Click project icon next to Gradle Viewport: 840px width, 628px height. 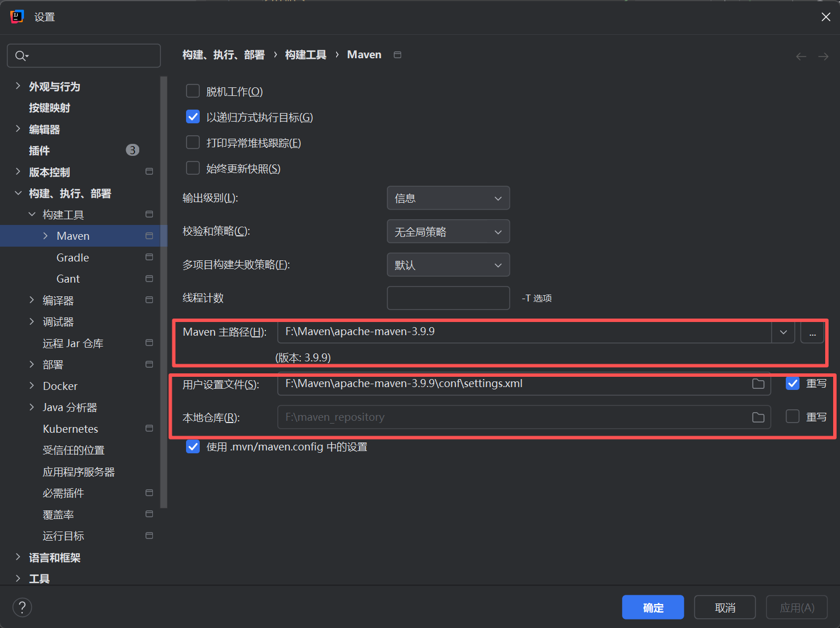pyautogui.click(x=150, y=257)
